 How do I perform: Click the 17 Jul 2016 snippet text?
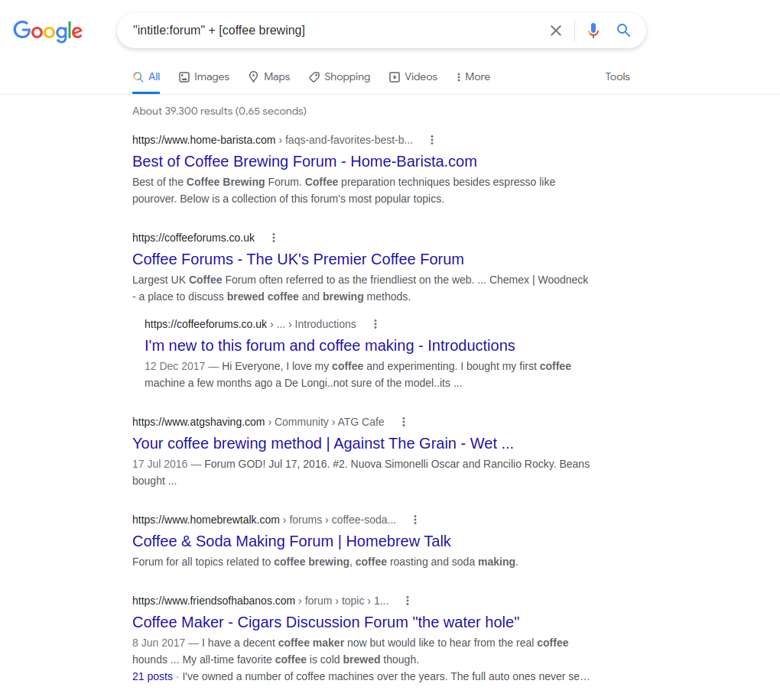(x=361, y=472)
